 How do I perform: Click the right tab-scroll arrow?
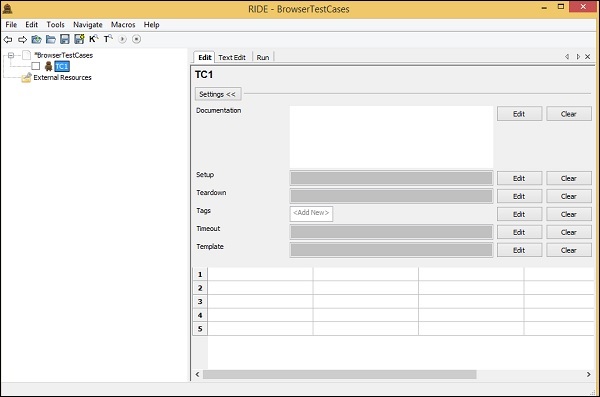[x=578, y=57]
